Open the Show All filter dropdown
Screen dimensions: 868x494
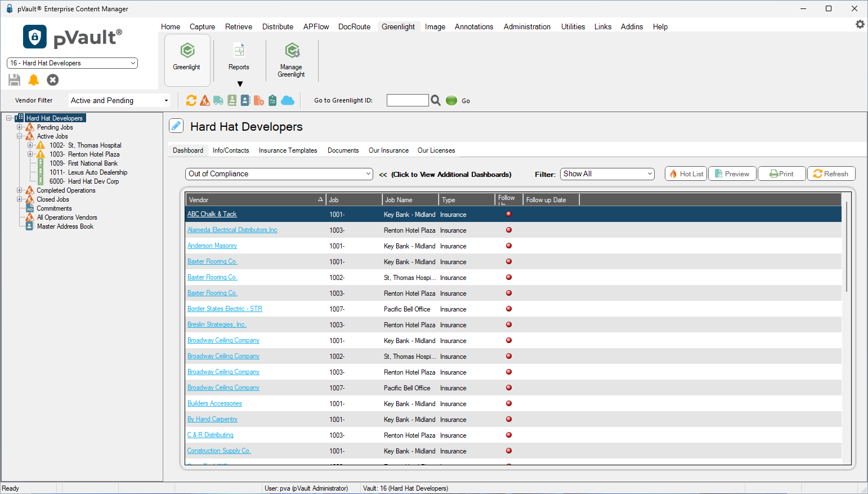[x=607, y=174]
